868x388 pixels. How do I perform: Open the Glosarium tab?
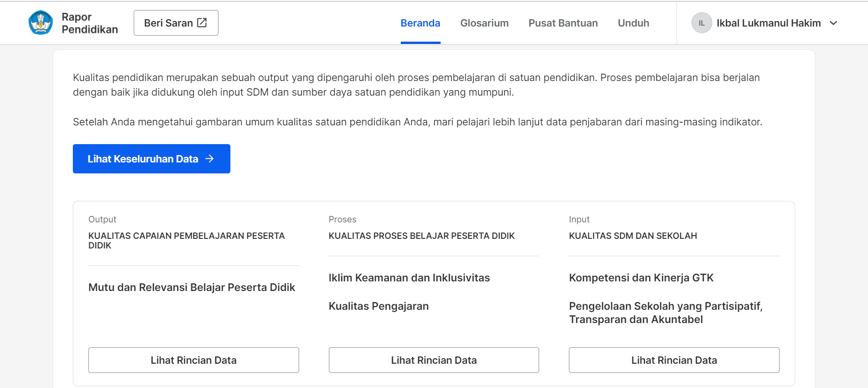point(484,23)
